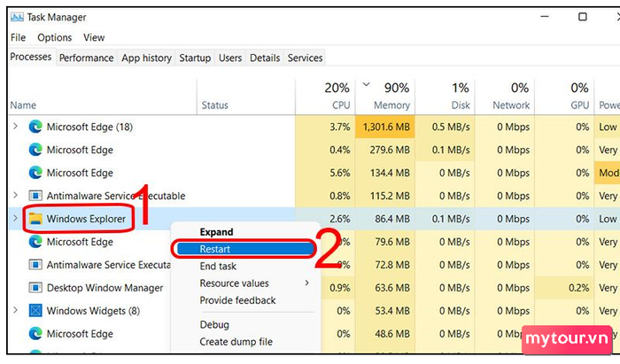Click Edge icon in the 48.6 MB row

click(x=35, y=334)
